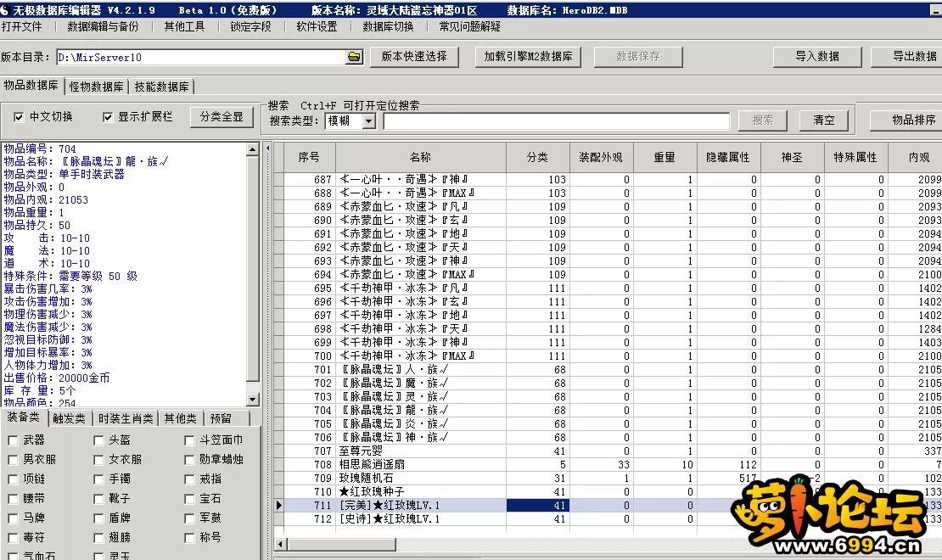Open the 数据库切换 menu

pyautogui.click(x=388, y=26)
